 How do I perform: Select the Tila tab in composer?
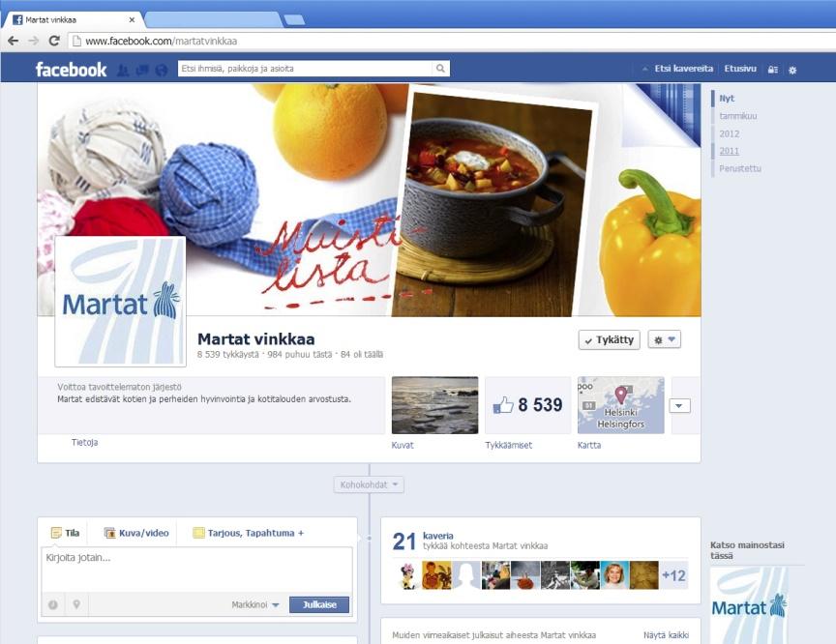click(65, 533)
